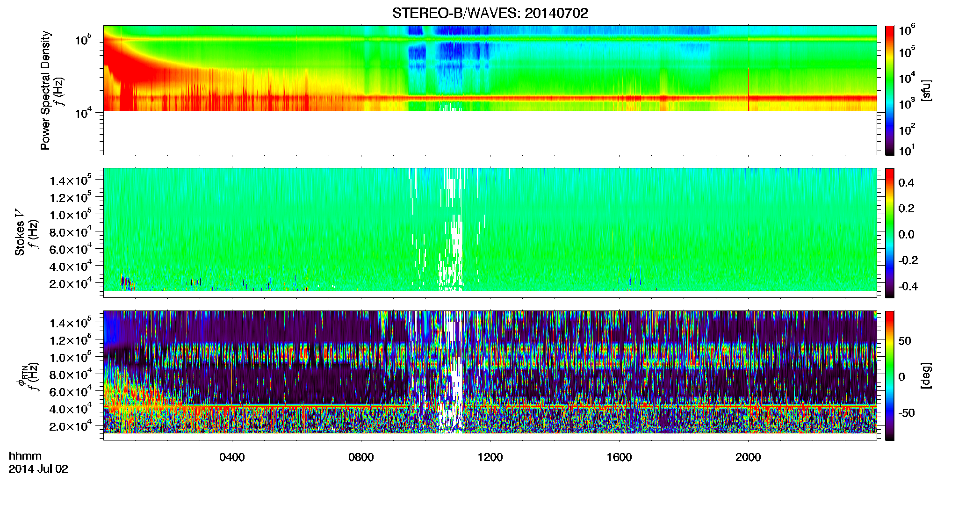Select the "2000" time tick label
Screen dimensions: 980x505
coord(748,457)
